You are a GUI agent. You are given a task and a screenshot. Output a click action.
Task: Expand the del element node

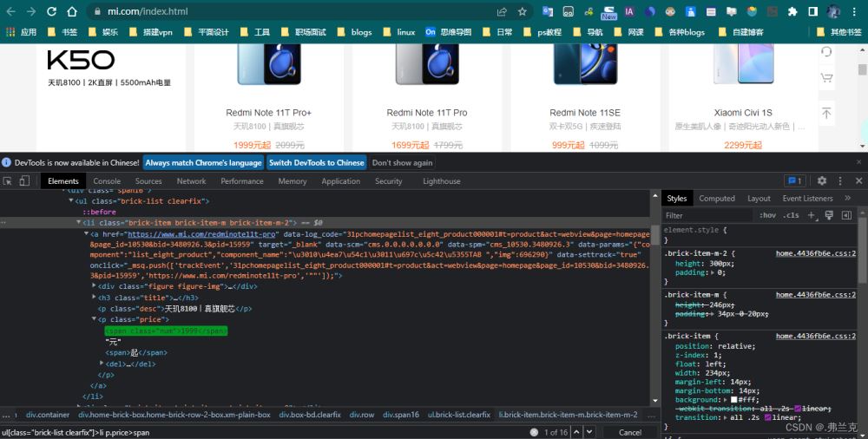[x=102, y=364]
